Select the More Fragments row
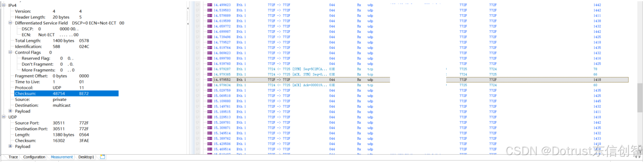644x162 pixels. coord(48,70)
